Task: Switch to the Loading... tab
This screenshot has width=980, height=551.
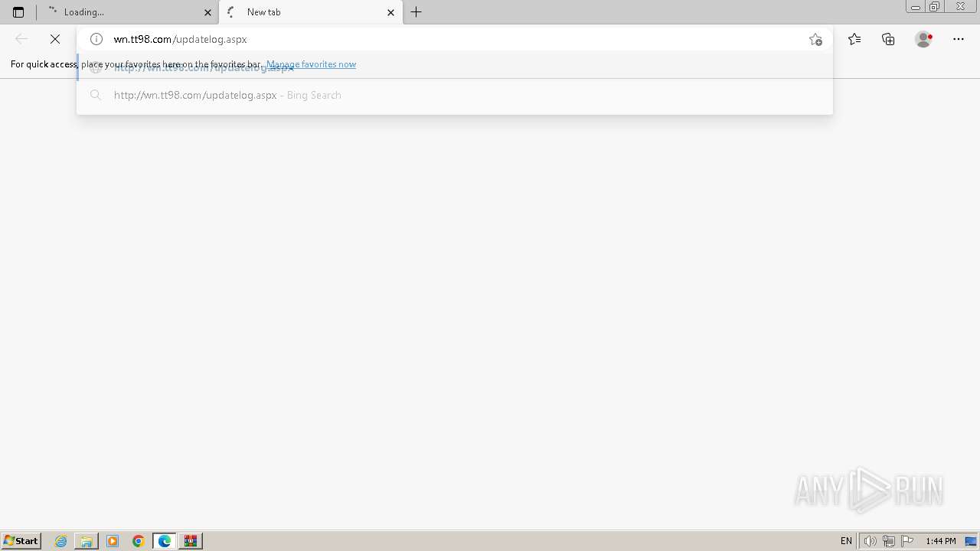Action: coord(128,12)
